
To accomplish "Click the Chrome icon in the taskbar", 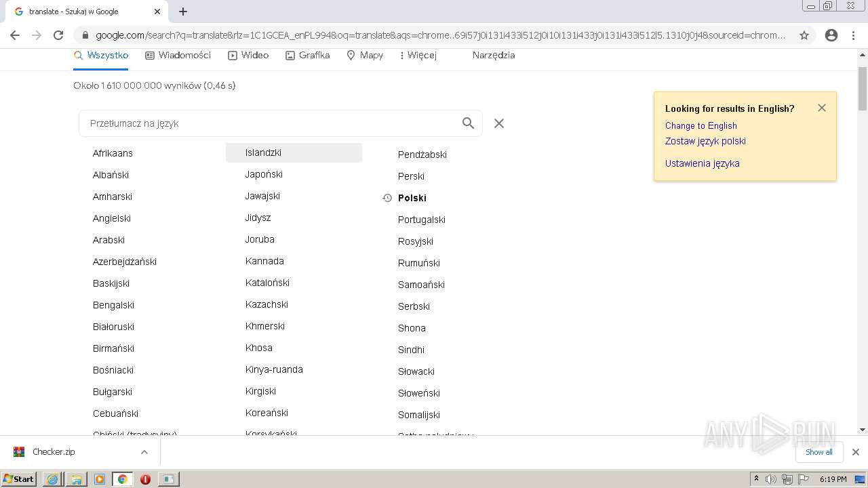I will (123, 479).
